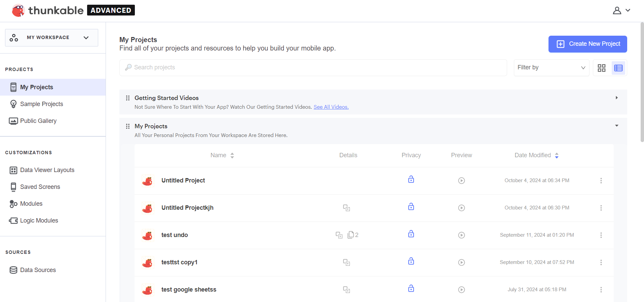
Task: Switch to list view layout
Action: point(618,68)
